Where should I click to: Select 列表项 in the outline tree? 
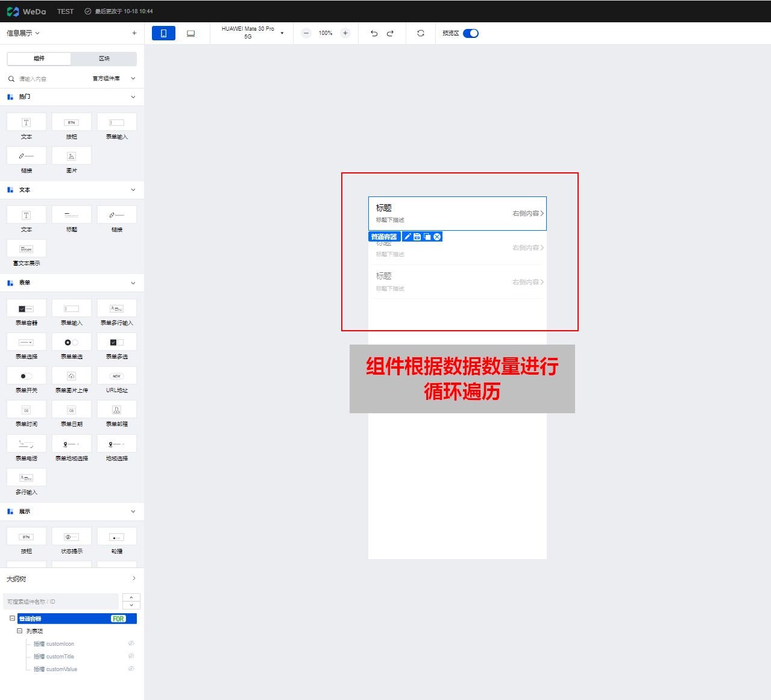[35, 631]
